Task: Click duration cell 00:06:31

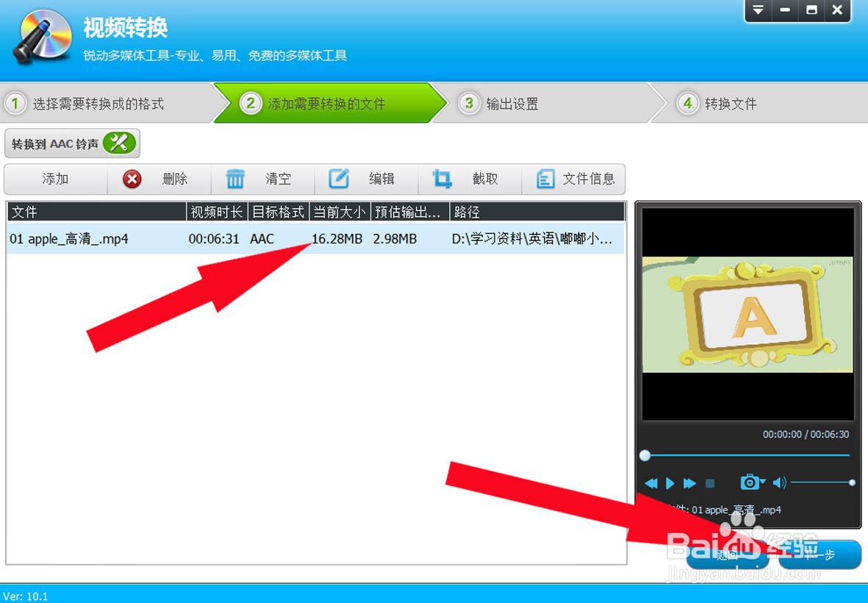Action: click(214, 239)
